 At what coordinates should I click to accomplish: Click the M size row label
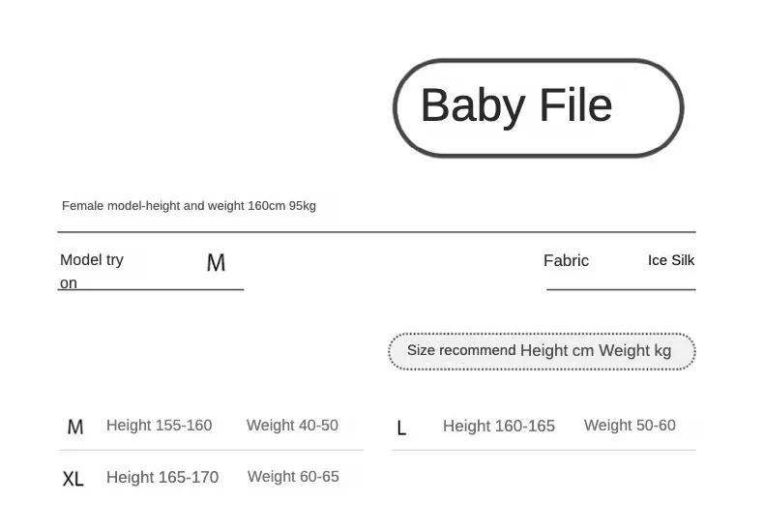coord(75,427)
